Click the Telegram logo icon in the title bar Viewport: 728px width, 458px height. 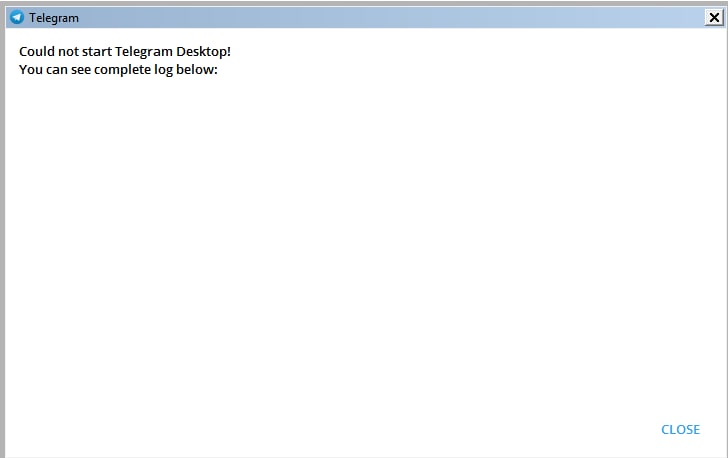(17, 18)
